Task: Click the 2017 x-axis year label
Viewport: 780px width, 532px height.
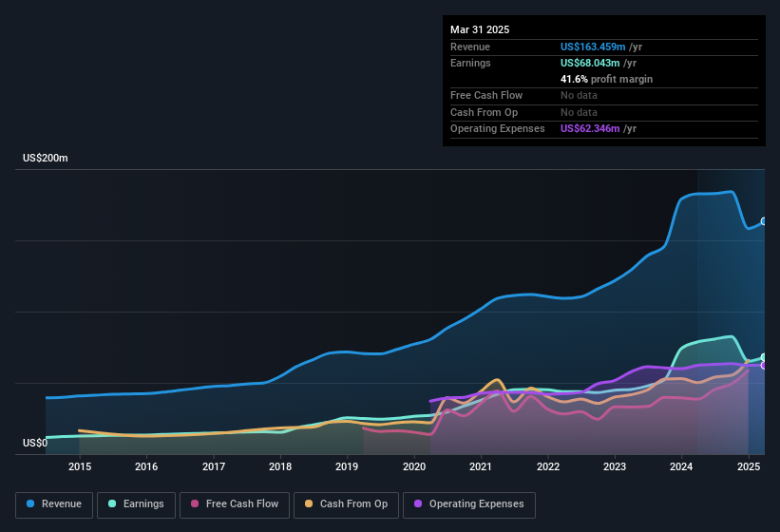Action: 214,466
